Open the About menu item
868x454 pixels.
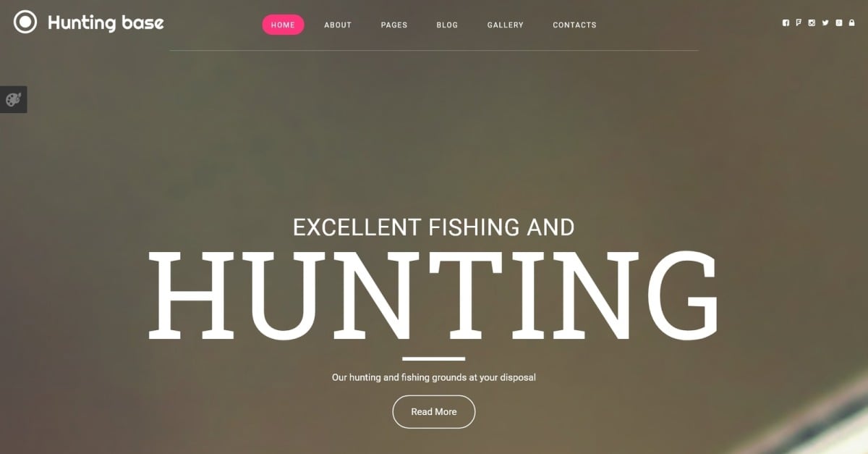pyautogui.click(x=338, y=25)
